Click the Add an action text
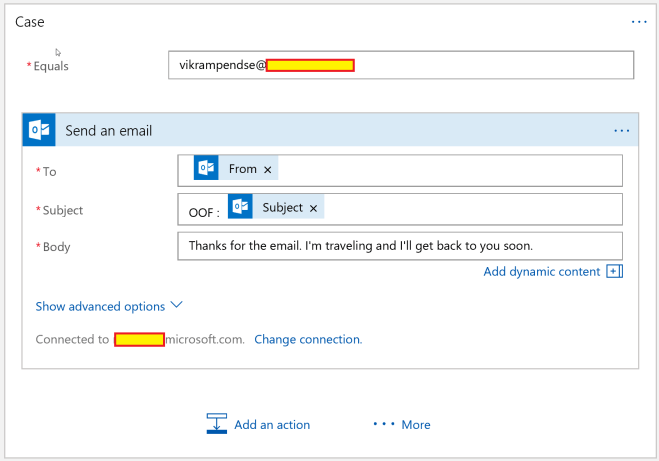This screenshot has width=659, height=461. point(272,425)
